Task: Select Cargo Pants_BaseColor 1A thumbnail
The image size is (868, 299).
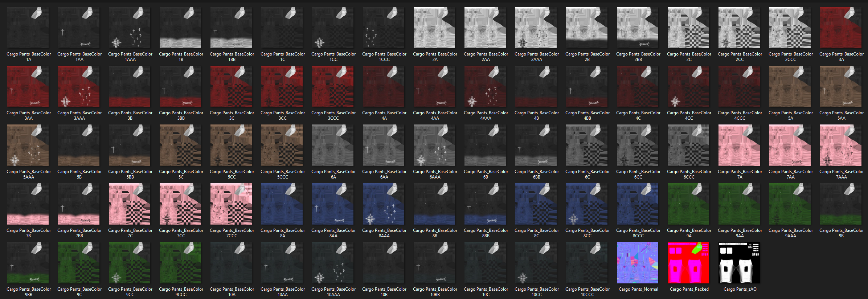Action: click(28, 28)
